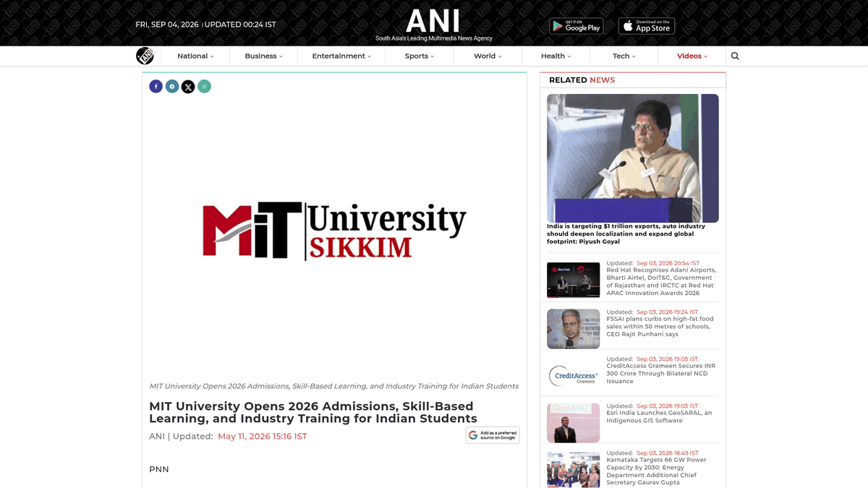The height and width of the screenshot is (488, 868).
Task: Click Add as preferred source on Google
Action: coord(493,435)
